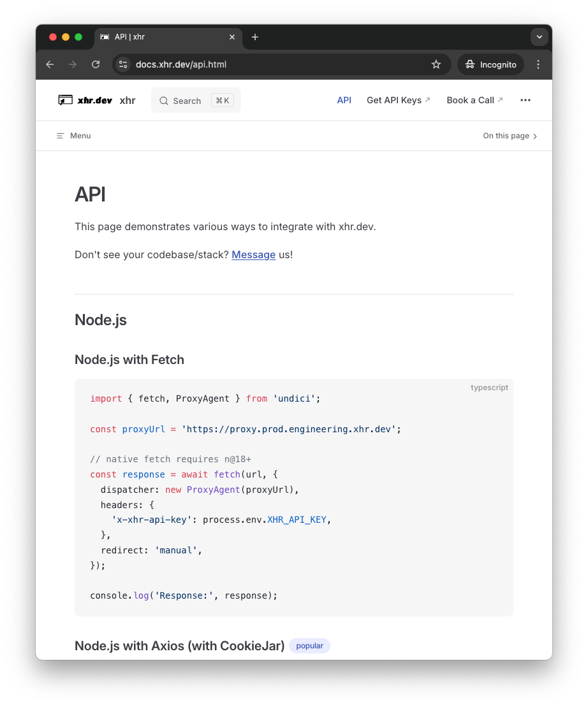Open Book a Call link
Image resolution: width=588 pixels, height=707 pixels.
tap(474, 100)
